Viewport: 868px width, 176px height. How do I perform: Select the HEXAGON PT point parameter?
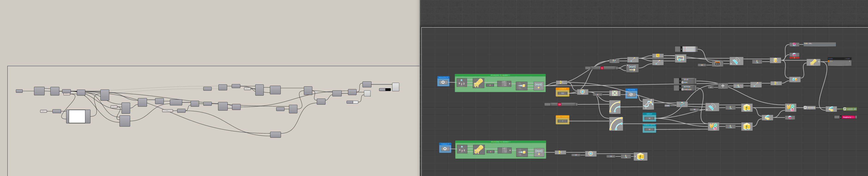pos(443,82)
